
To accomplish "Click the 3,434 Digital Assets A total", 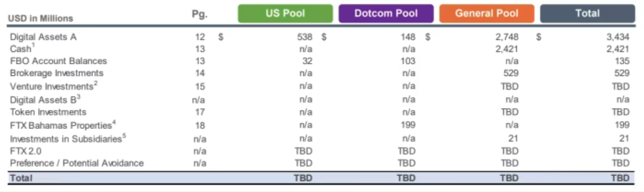I will coord(617,37).
